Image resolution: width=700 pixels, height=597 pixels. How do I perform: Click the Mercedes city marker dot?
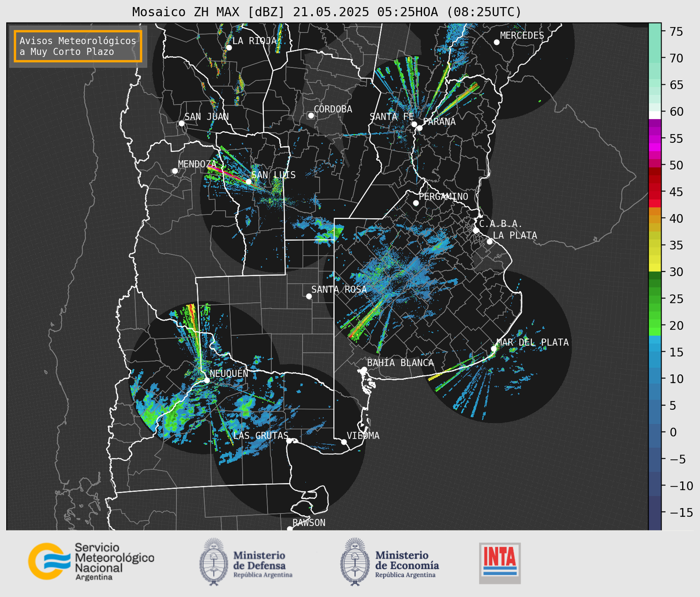[x=496, y=42]
